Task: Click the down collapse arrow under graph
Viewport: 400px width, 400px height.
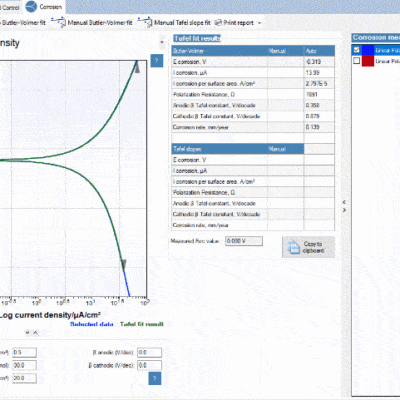Action: 28,332
